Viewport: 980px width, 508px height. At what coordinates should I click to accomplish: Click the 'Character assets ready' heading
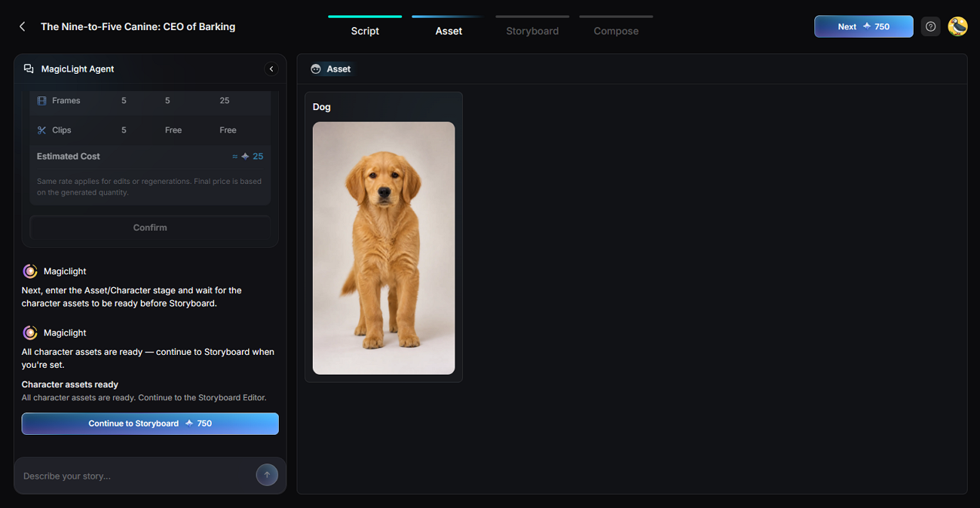pyautogui.click(x=70, y=384)
